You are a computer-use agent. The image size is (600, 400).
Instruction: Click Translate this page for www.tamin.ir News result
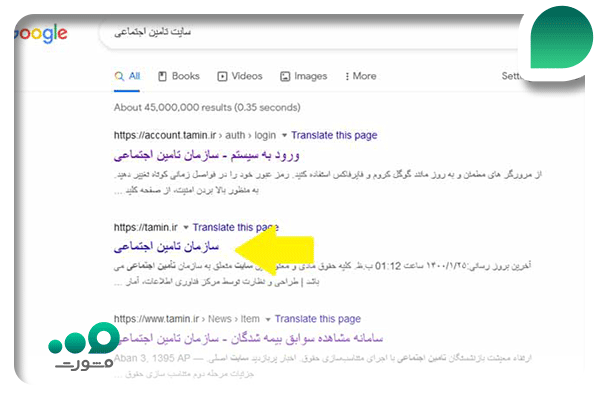pos(318,319)
